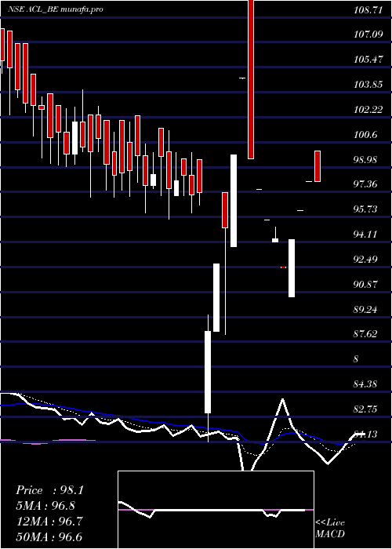The height and width of the screenshot is (549, 392).
Task: Click the Live MACD label
Action: coord(330,528)
